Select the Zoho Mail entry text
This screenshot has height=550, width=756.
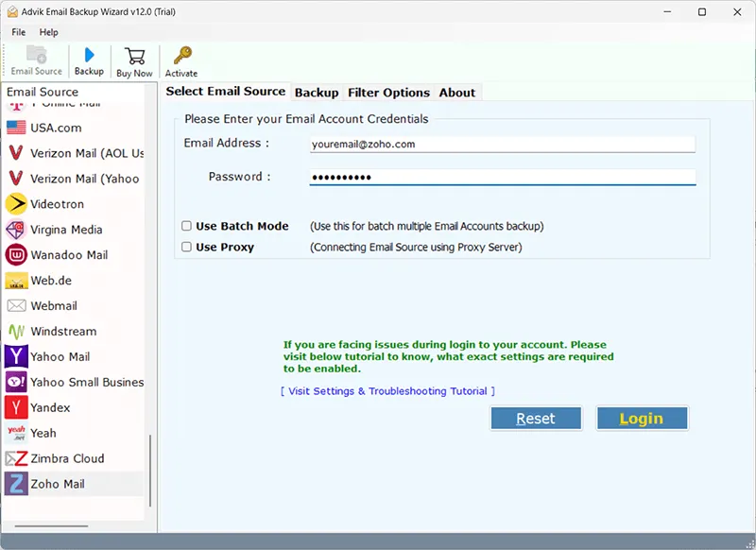pos(58,484)
